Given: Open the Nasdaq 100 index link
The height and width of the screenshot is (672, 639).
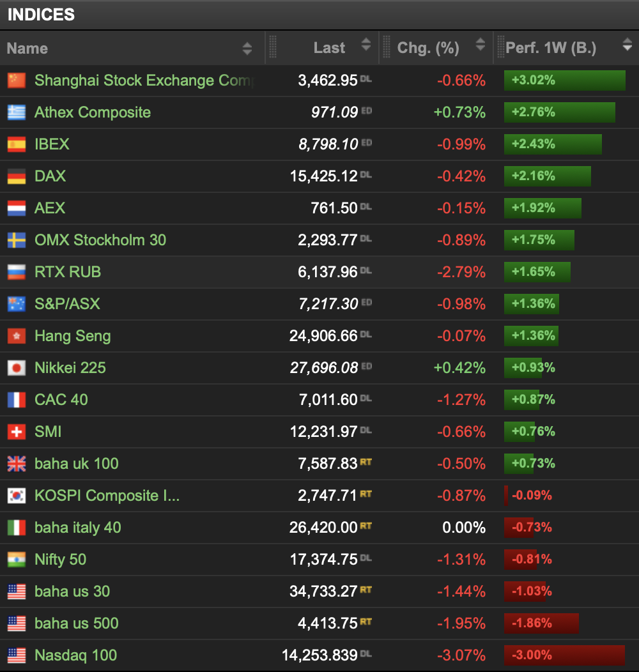Looking at the screenshot, I should [75, 655].
